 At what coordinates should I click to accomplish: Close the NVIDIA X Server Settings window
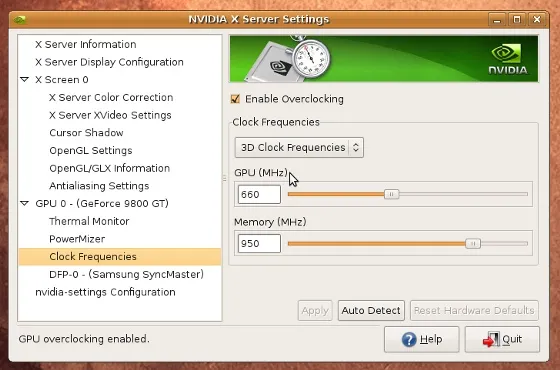[x=537, y=19]
